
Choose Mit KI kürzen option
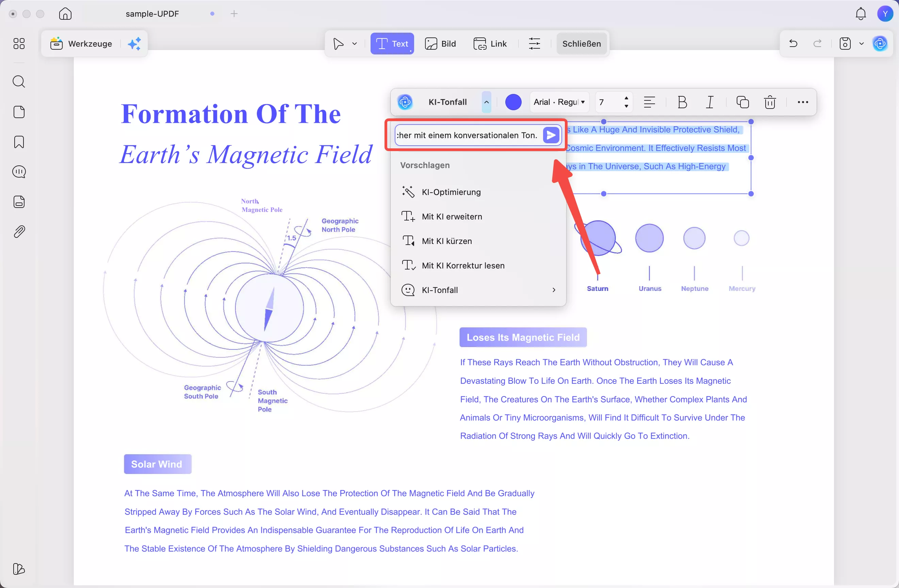[446, 241]
